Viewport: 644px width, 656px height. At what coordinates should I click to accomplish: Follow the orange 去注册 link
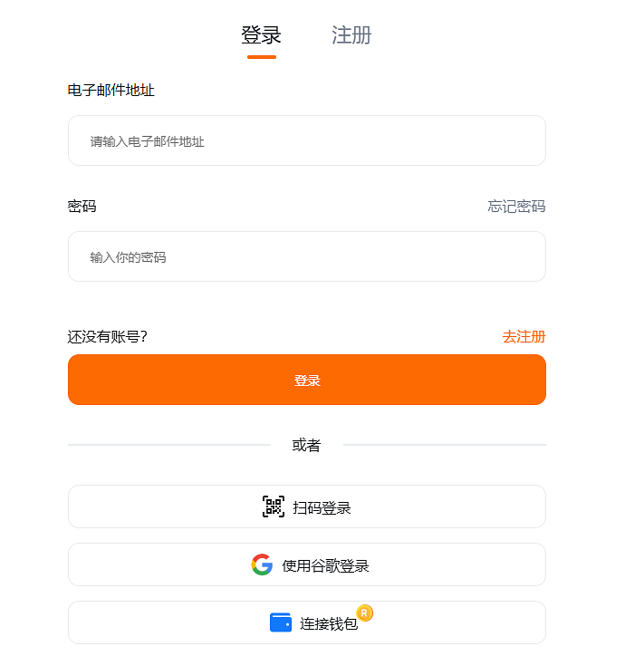pos(524,337)
